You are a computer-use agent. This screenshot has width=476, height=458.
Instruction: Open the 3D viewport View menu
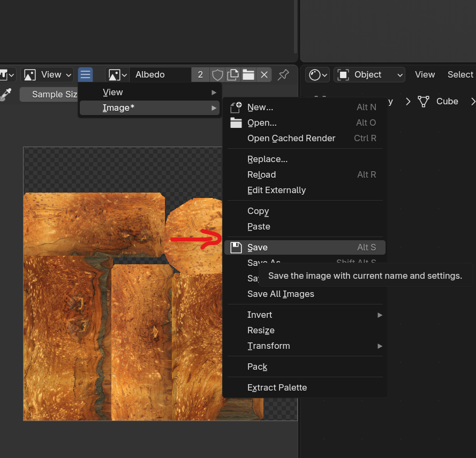[425, 74]
